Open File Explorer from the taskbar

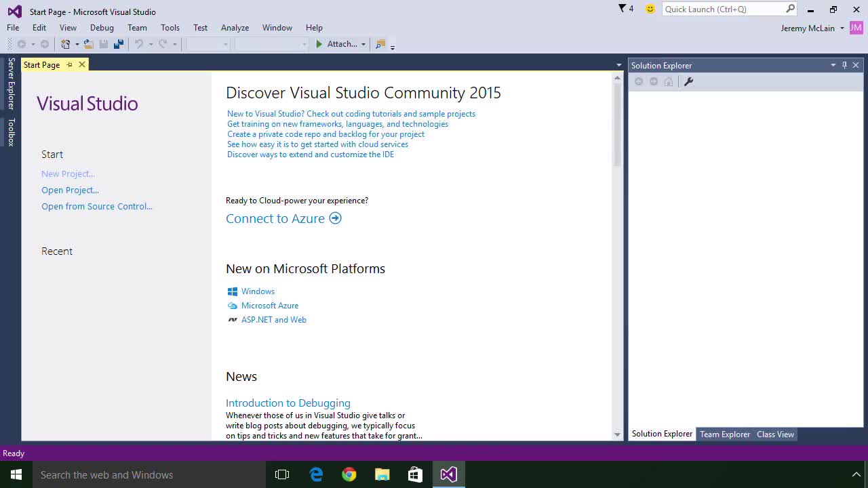click(382, 474)
